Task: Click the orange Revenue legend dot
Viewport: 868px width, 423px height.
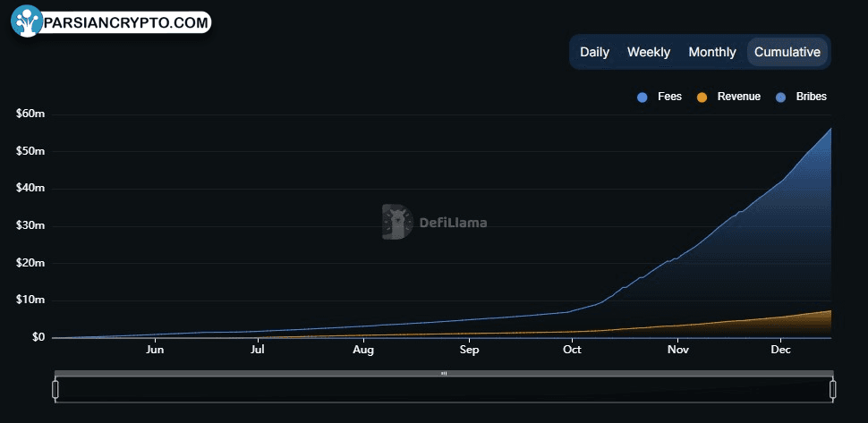Action: coord(702,97)
